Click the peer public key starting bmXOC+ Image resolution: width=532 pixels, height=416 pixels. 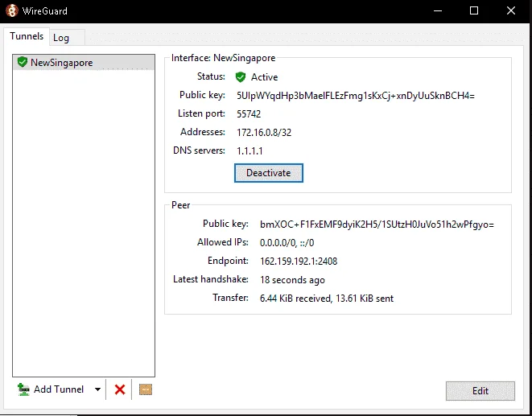point(377,224)
